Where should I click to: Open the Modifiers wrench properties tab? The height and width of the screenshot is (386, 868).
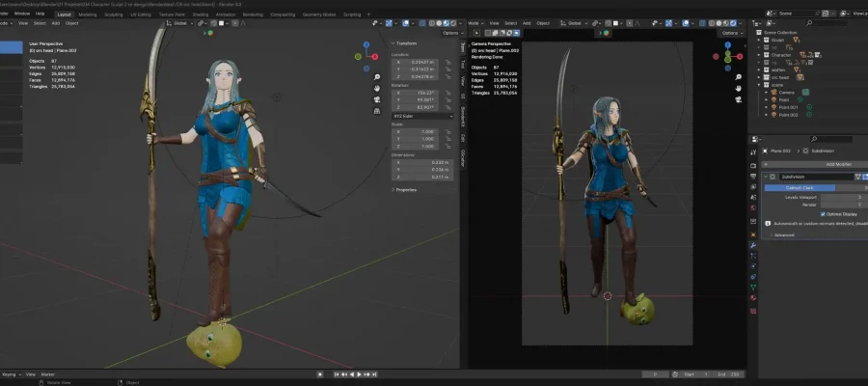click(753, 245)
